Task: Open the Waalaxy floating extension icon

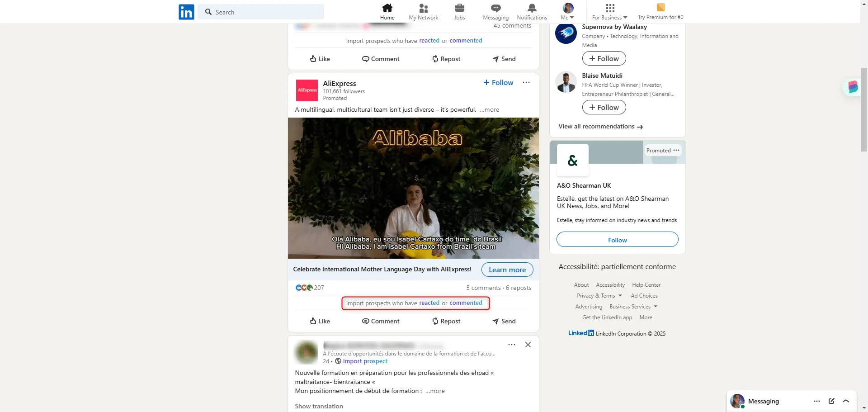Action: coord(853,87)
